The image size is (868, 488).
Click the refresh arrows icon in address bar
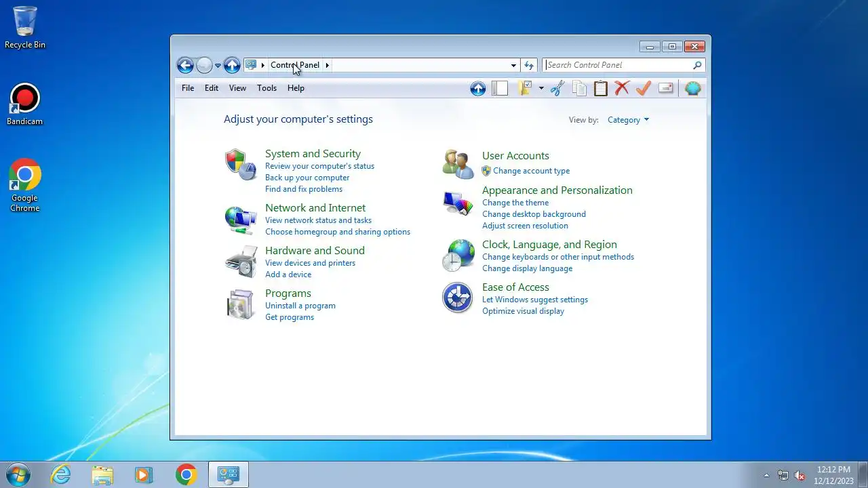[529, 65]
